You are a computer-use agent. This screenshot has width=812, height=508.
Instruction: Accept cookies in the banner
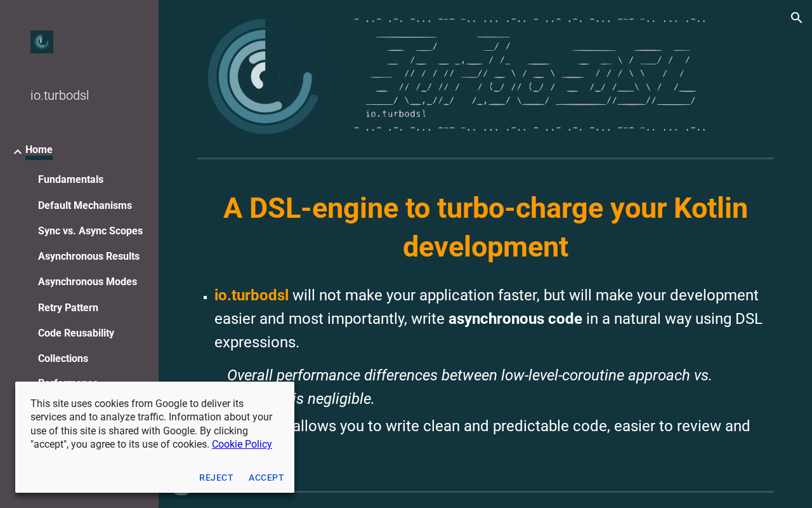click(x=266, y=478)
